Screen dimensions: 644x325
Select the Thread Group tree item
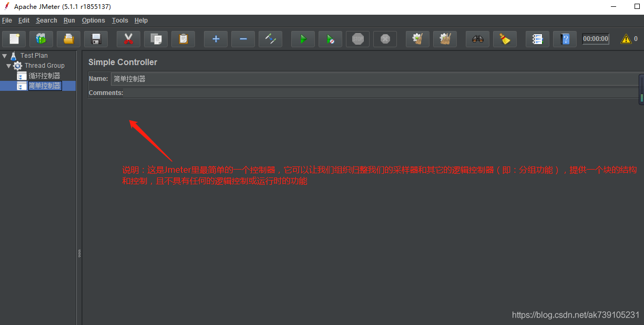coord(45,66)
